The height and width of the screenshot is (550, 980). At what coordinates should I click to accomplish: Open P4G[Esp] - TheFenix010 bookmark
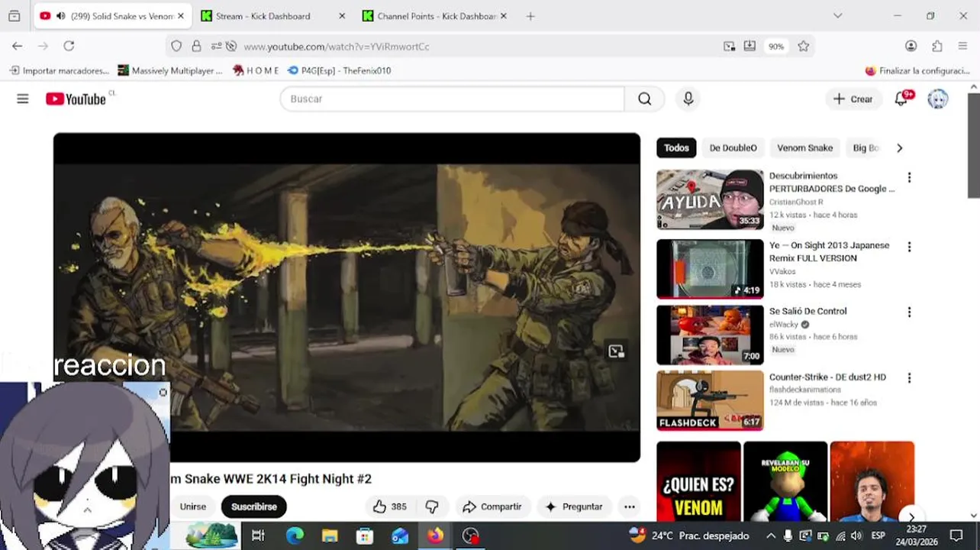click(340, 70)
